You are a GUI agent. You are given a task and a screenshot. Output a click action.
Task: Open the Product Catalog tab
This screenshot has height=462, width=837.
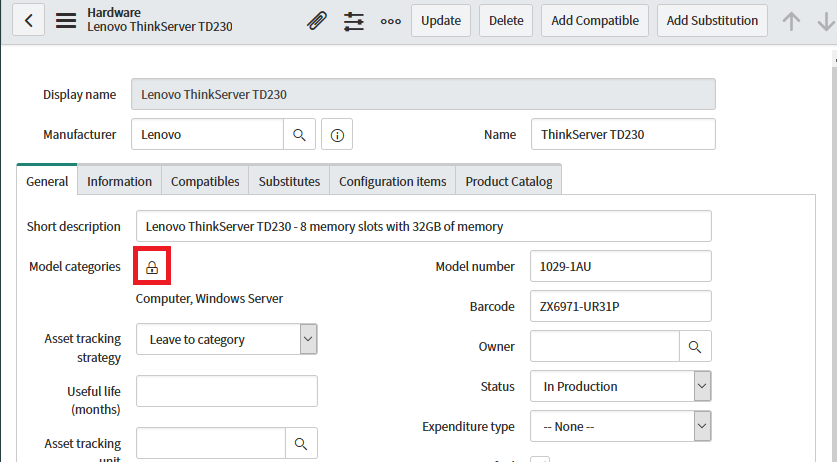(x=509, y=181)
